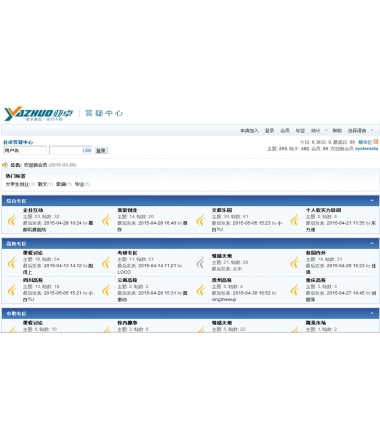This screenshot has height=441, width=380.
Task: Open the 校园内外 forum title
Action: pyautogui.click(x=316, y=253)
